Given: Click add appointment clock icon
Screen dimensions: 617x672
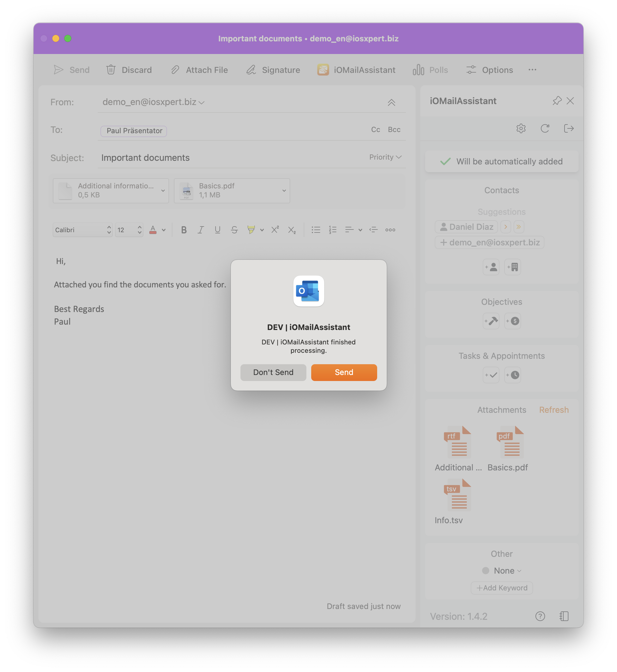Looking at the screenshot, I should [512, 375].
